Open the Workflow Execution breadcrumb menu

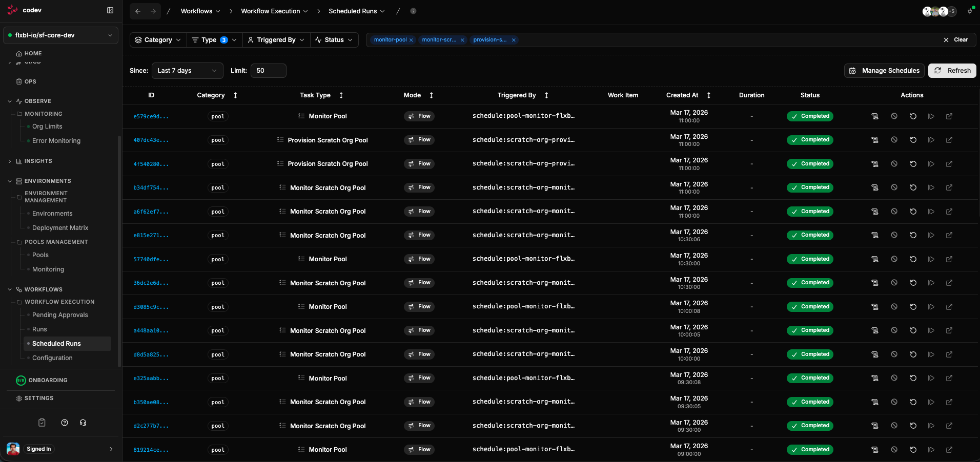click(x=274, y=11)
